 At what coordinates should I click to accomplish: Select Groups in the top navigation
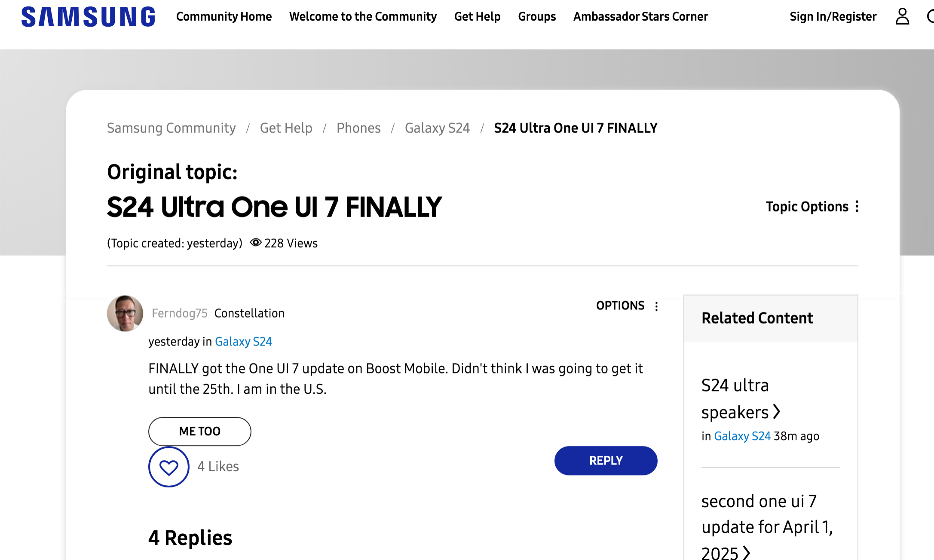coord(537,17)
